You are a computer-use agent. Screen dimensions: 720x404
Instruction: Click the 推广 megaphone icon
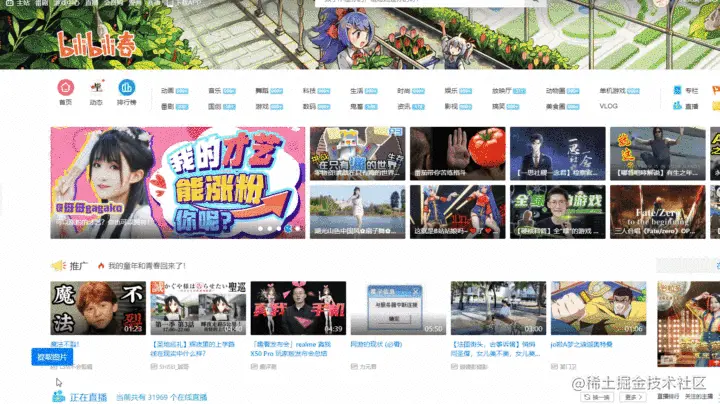(x=58, y=265)
